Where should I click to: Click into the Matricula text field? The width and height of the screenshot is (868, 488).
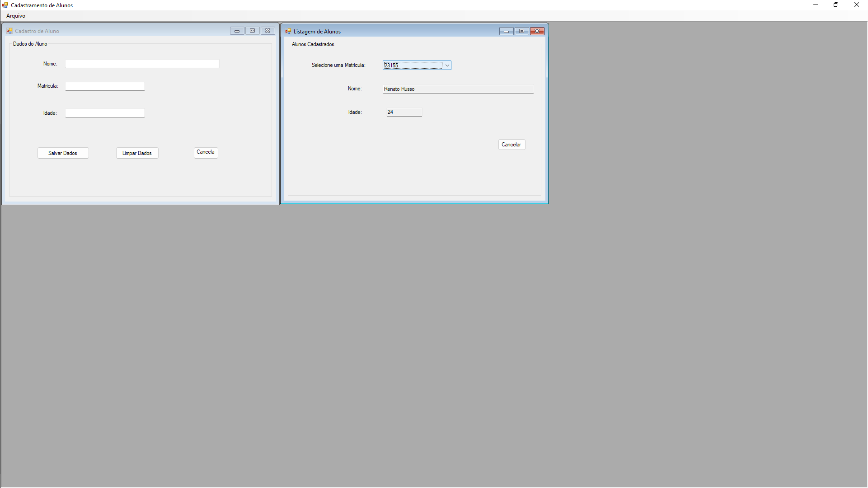[105, 86]
